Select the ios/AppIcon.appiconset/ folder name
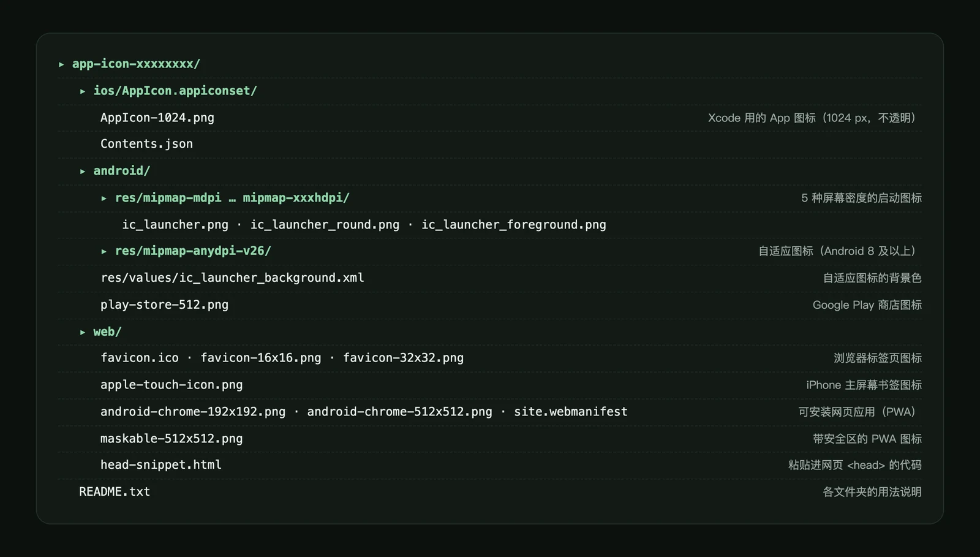 (x=175, y=91)
